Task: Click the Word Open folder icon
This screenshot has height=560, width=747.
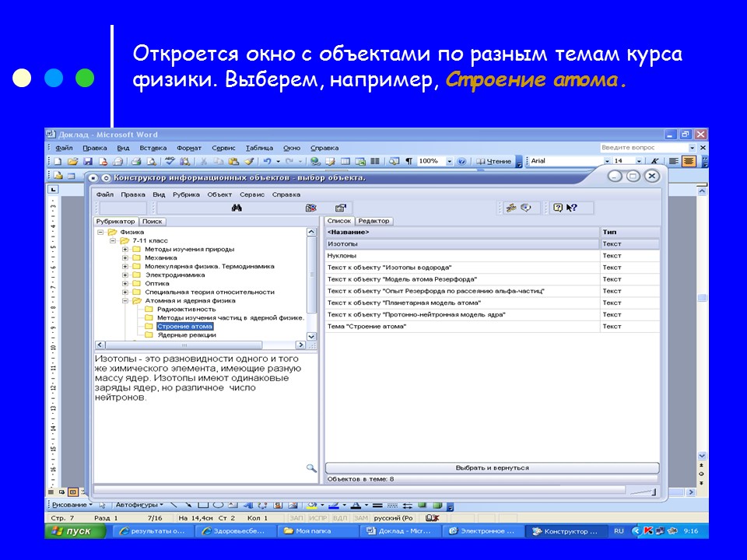Action: pos(73,161)
